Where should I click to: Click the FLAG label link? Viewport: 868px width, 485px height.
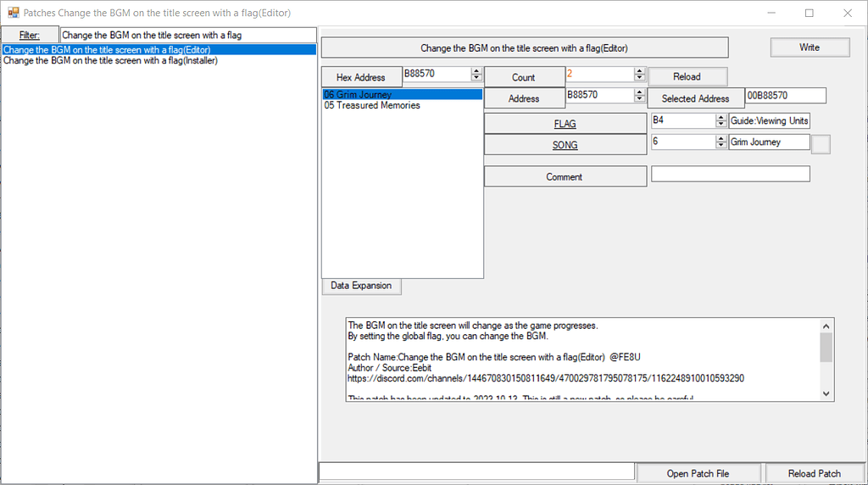pyautogui.click(x=565, y=124)
